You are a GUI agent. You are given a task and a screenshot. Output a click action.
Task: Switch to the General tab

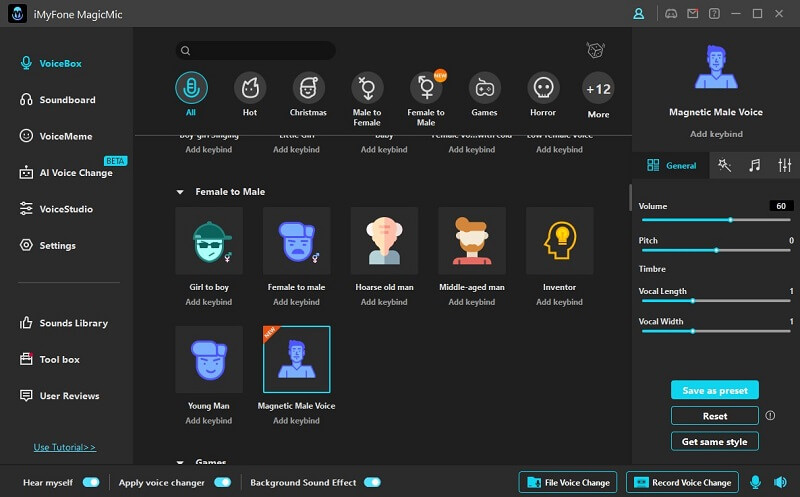click(x=671, y=165)
